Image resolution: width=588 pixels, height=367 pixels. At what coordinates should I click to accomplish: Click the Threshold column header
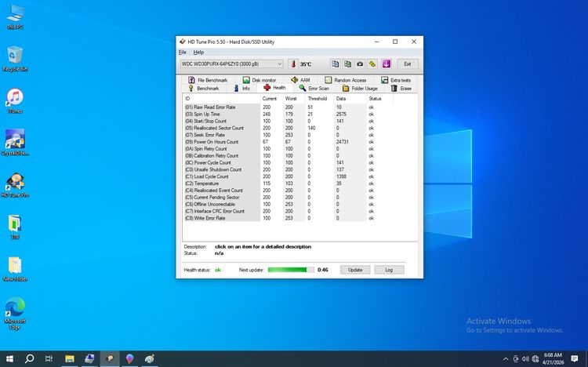click(x=319, y=99)
